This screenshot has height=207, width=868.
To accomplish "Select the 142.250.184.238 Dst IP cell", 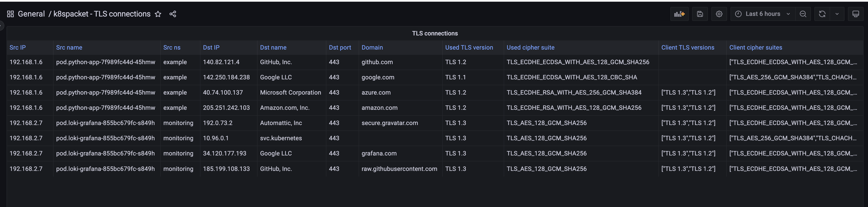I will [x=229, y=77].
